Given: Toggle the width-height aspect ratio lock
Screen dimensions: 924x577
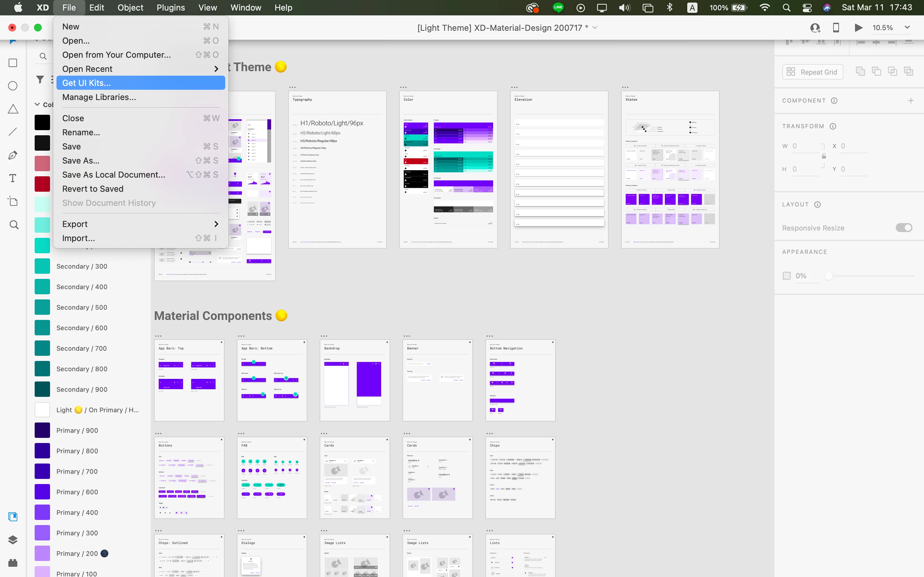Looking at the screenshot, I should (x=824, y=156).
